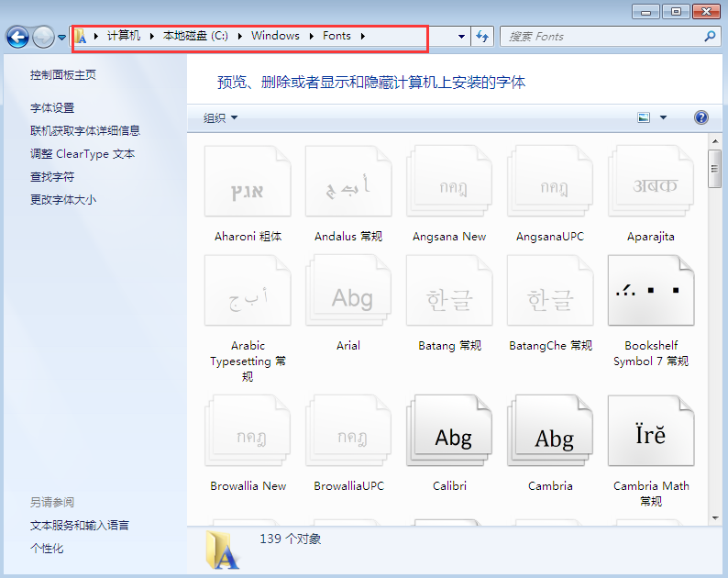
Task: Click the magnifier search icon
Action: pos(710,37)
